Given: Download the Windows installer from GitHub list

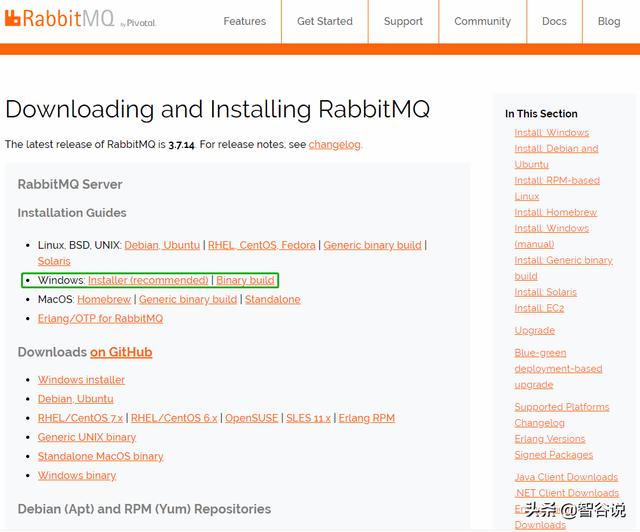Looking at the screenshot, I should 81,380.
